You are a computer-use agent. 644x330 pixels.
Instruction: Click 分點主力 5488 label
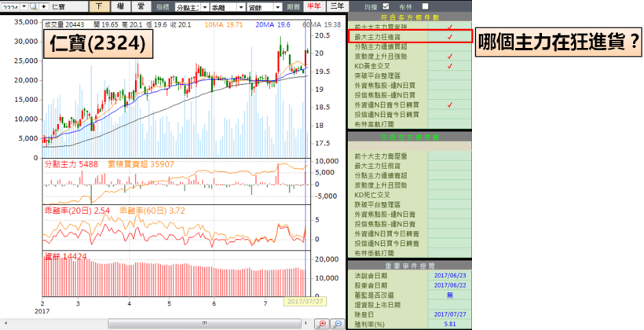coord(71,164)
